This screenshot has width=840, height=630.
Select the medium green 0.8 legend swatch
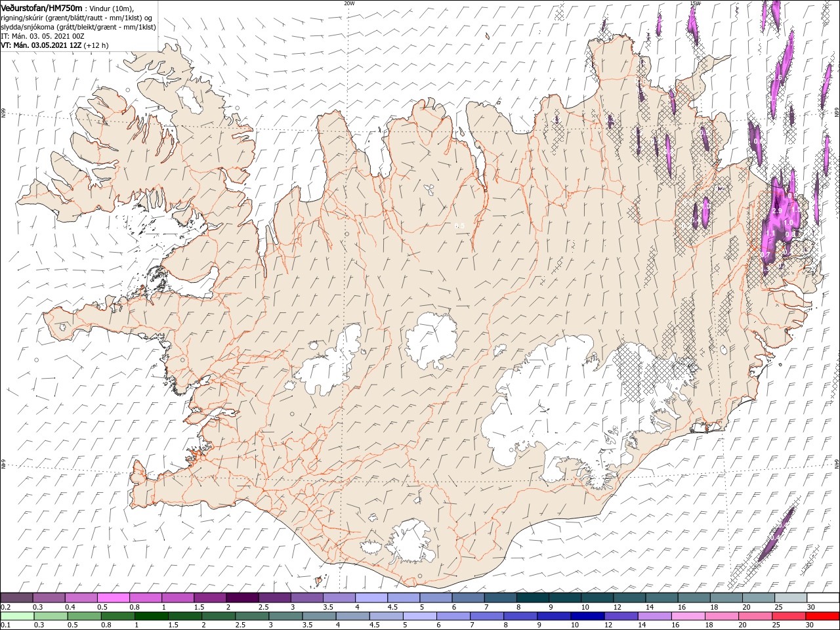117,616
